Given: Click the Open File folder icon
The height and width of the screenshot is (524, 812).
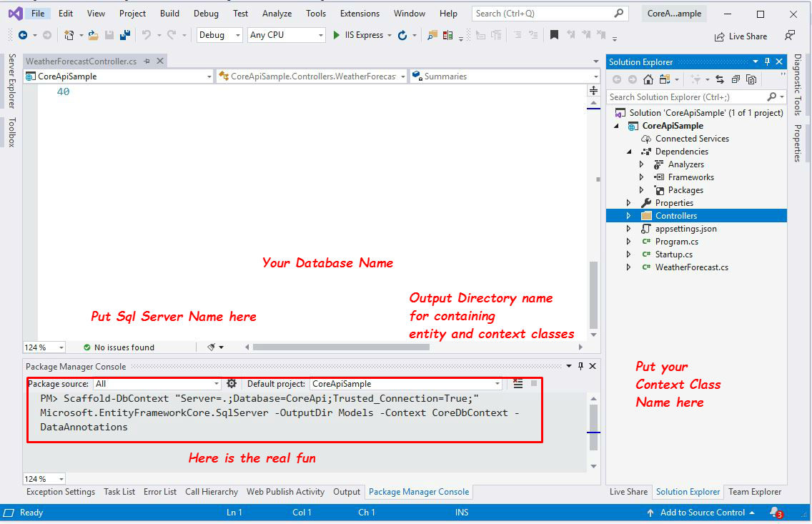Looking at the screenshot, I should (x=93, y=35).
